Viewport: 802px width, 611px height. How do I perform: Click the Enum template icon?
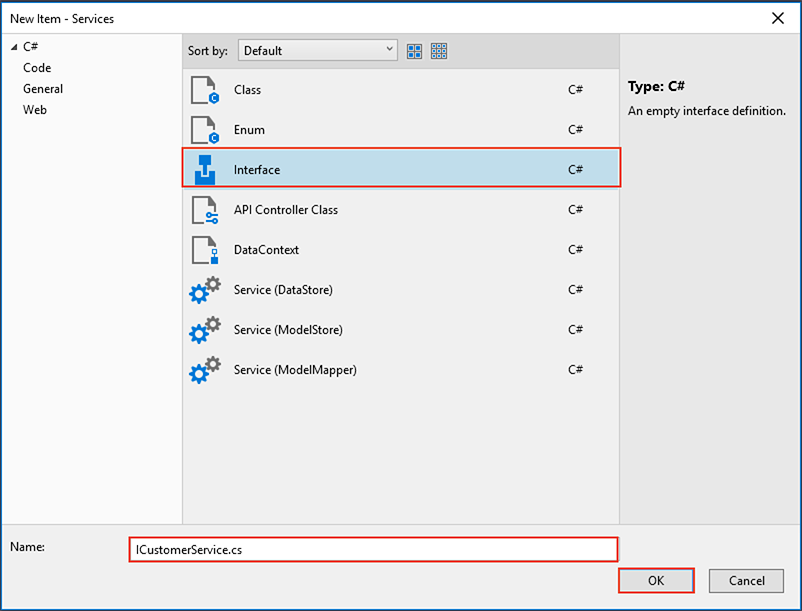click(x=204, y=130)
